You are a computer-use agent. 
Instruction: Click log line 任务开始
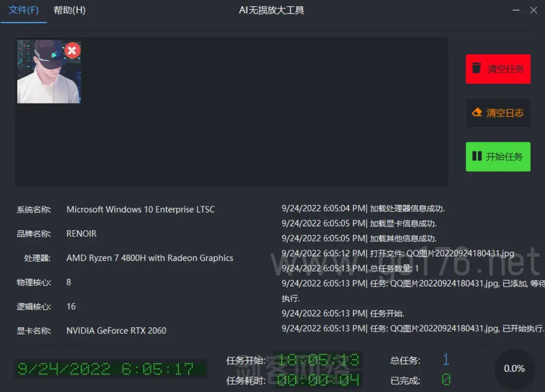(343, 314)
